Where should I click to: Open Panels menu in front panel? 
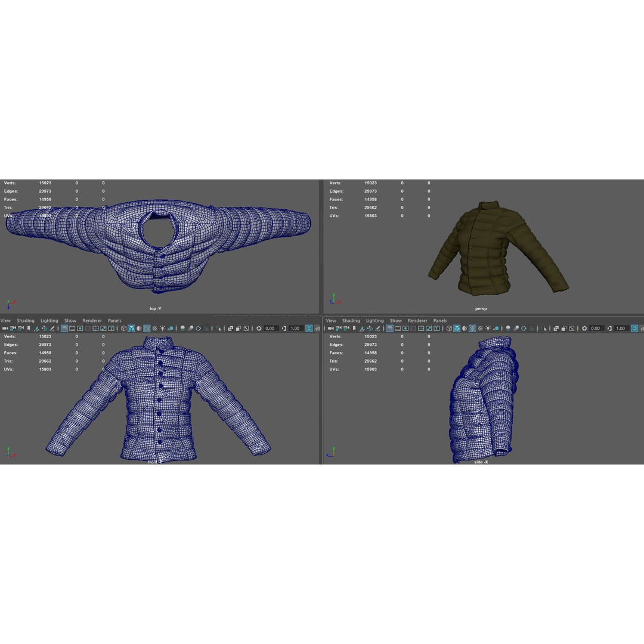pos(114,320)
